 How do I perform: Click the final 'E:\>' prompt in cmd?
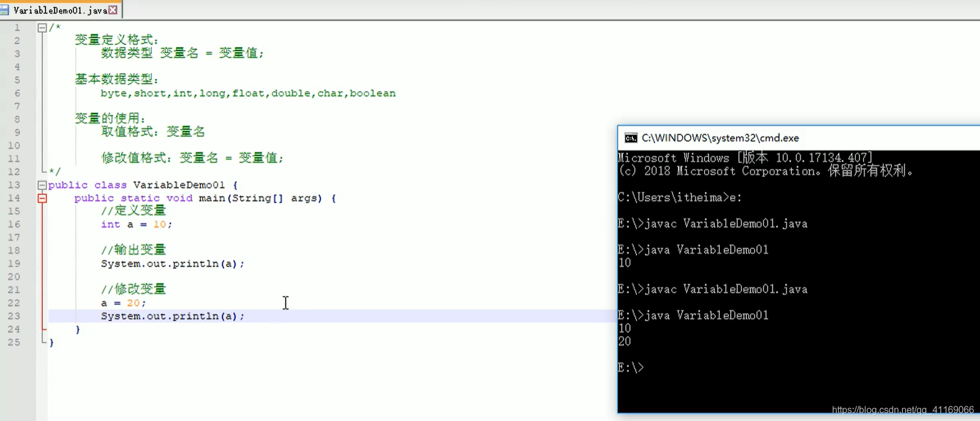click(x=631, y=367)
